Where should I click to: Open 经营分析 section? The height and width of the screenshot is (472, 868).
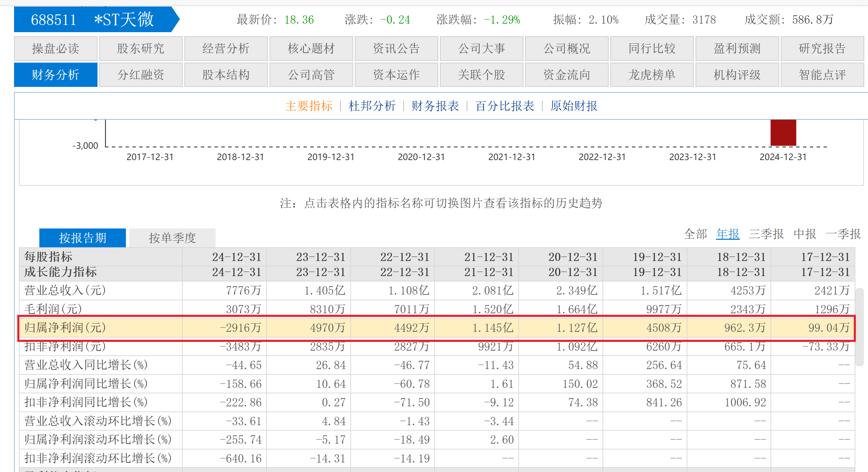point(226,49)
